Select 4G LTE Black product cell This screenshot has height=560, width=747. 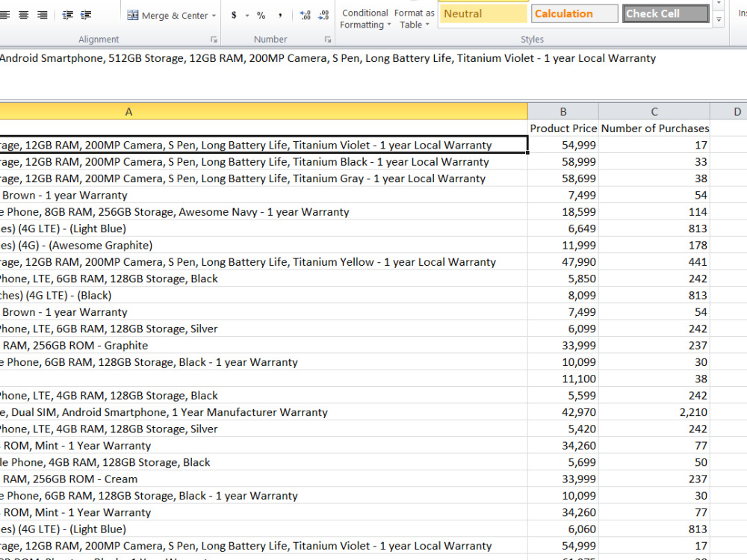click(x=264, y=295)
